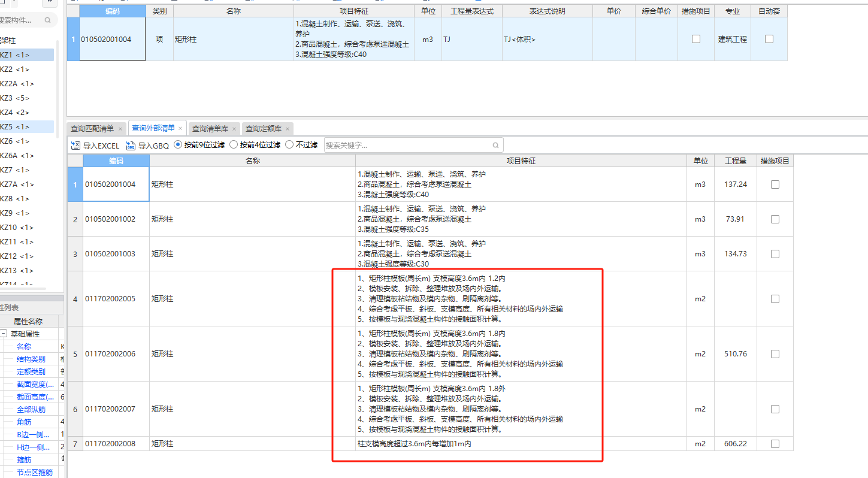The height and width of the screenshot is (478, 868).
Task: Tick 措施项目 checkbox for 010502001004 in lower list
Action: point(775,184)
